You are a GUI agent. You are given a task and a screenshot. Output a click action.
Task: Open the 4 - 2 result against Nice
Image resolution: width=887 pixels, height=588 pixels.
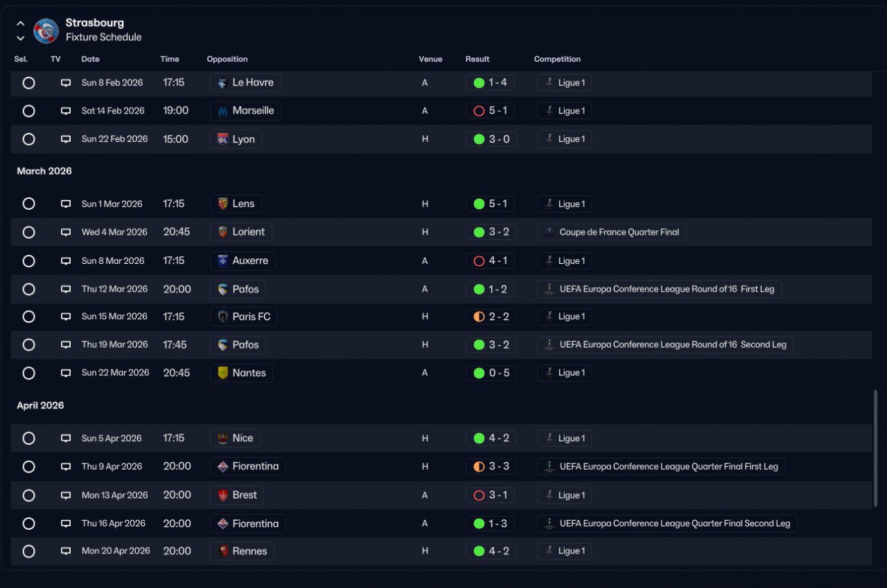[x=491, y=438]
